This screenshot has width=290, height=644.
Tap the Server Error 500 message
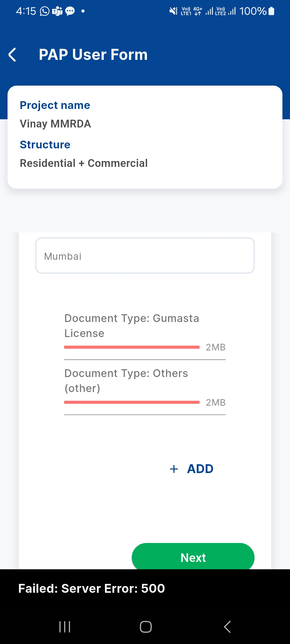(92, 588)
